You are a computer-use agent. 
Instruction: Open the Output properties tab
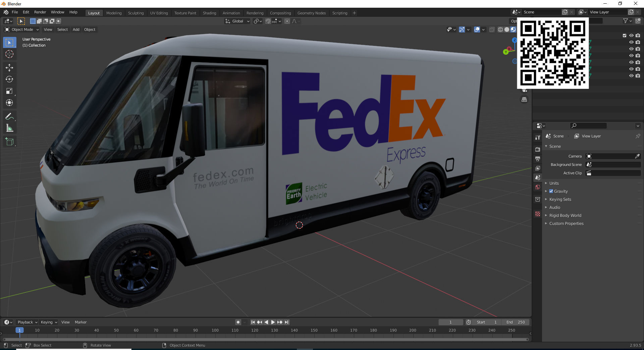pos(538,159)
